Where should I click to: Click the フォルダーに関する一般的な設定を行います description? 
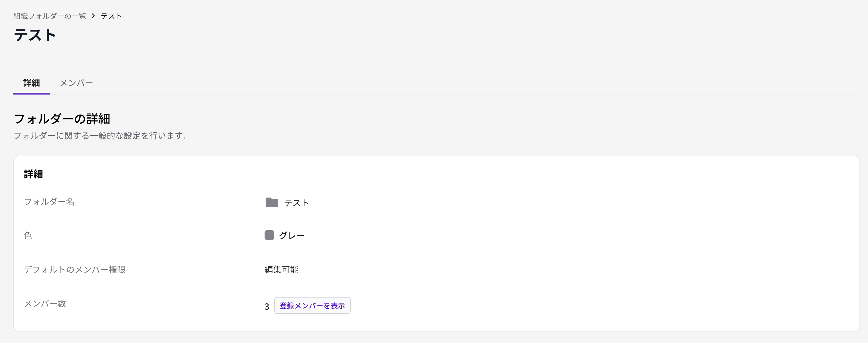[100, 136]
